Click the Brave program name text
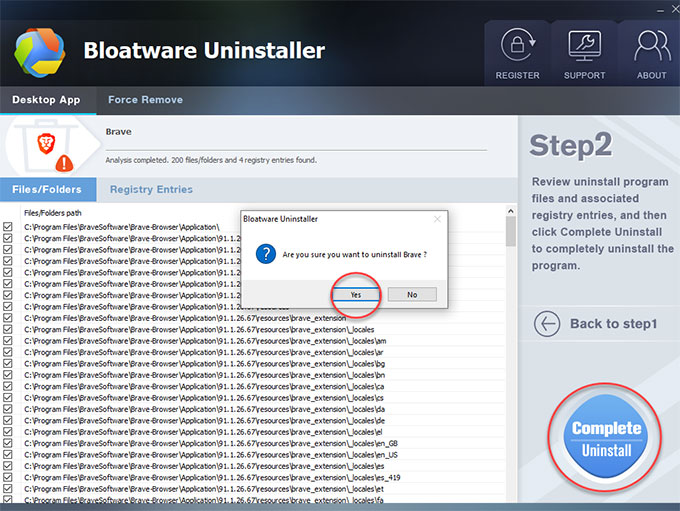This screenshot has height=511, width=680. 118,132
